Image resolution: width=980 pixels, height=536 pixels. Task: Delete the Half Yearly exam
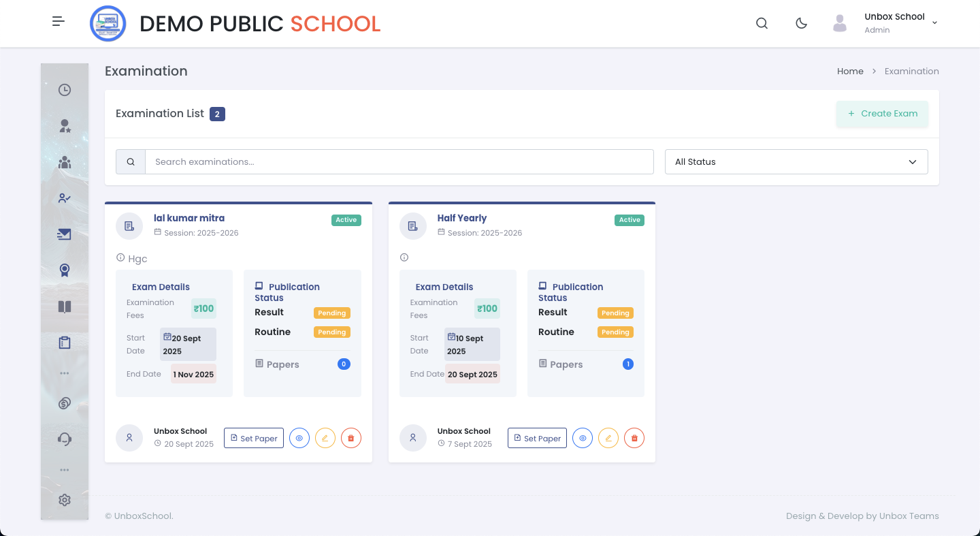(x=634, y=438)
